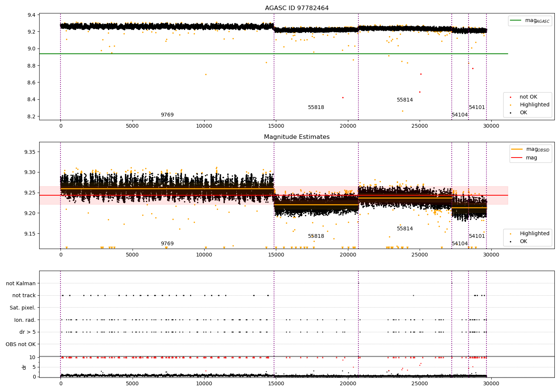
Task: Click the 'dr > 5' axis label
Action: tap(28, 332)
